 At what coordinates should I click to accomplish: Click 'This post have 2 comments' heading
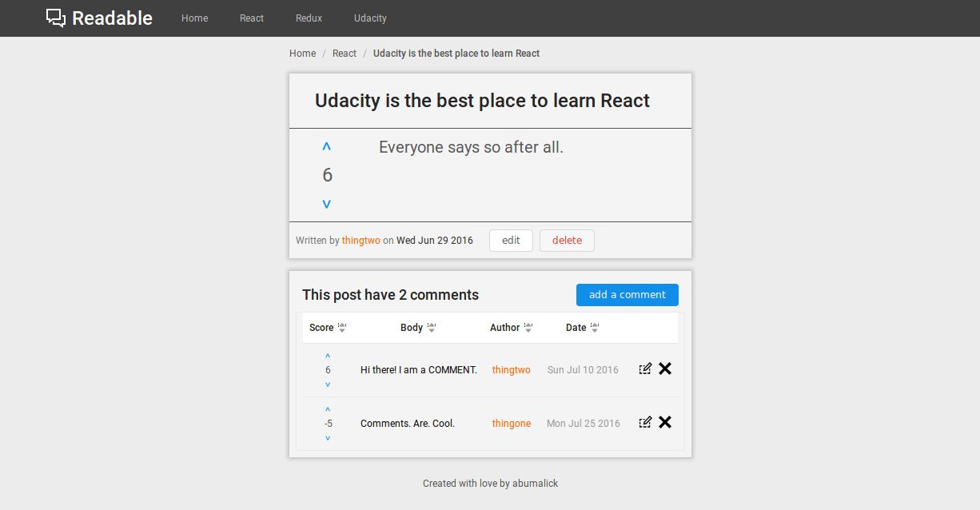[x=390, y=295]
